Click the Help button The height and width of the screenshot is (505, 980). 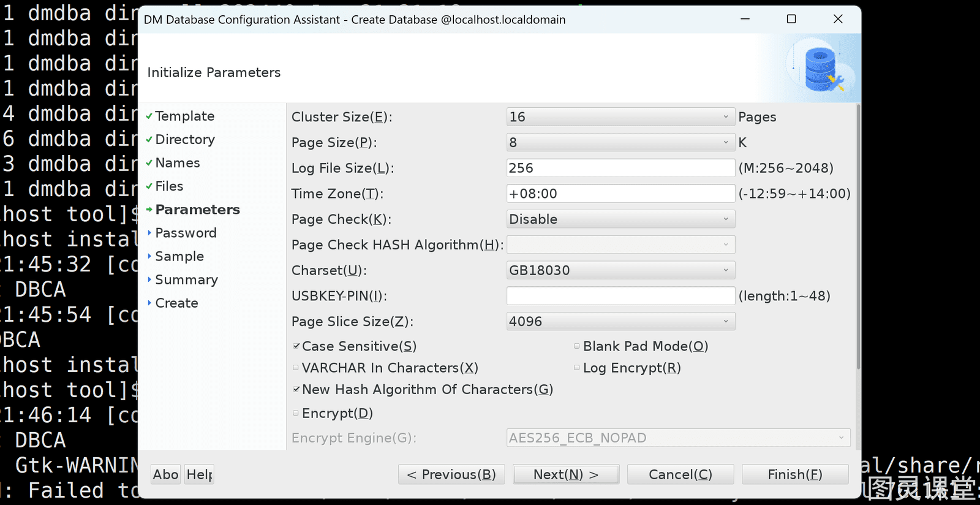pos(199,474)
